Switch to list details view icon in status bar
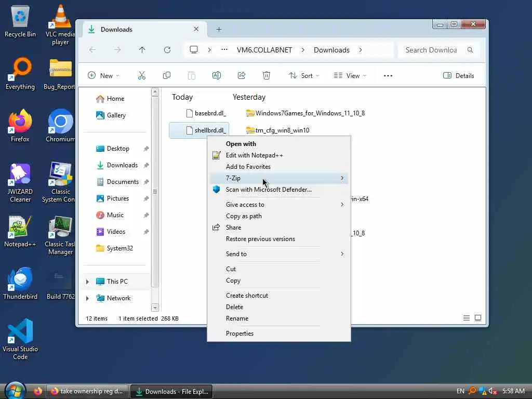This screenshot has width=532, height=399. pos(467,318)
